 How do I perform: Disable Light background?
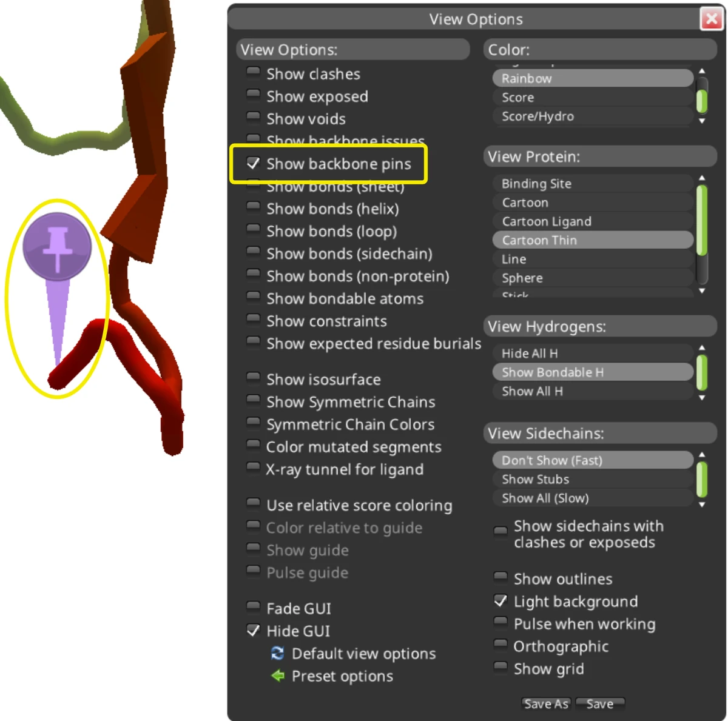[x=500, y=601]
